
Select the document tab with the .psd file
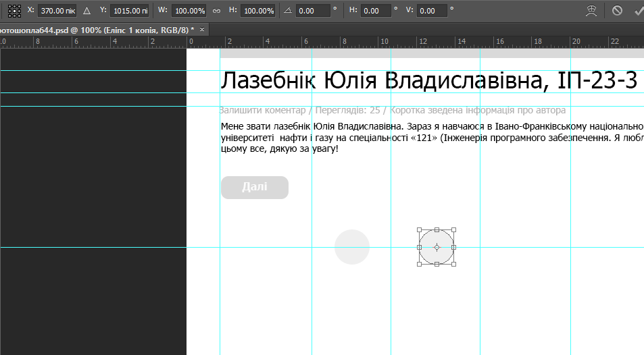point(95,30)
